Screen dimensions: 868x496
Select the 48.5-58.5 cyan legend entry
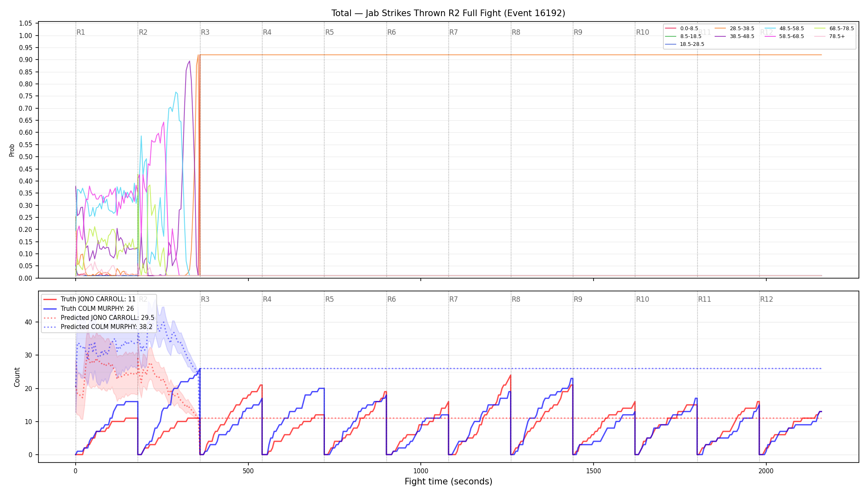784,29
